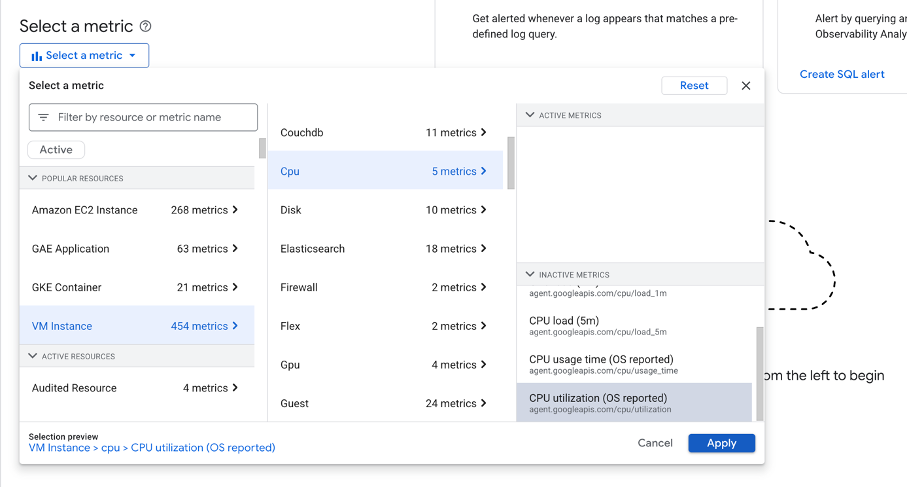The image size is (908, 488).
Task: Click the chevron arrow on the Elasticsearch row
Action: [484, 249]
